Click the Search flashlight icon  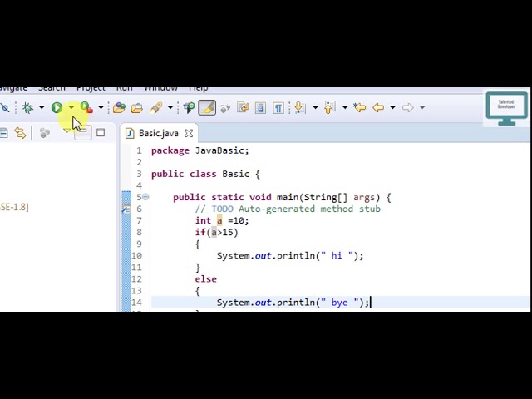click(x=156, y=108)
